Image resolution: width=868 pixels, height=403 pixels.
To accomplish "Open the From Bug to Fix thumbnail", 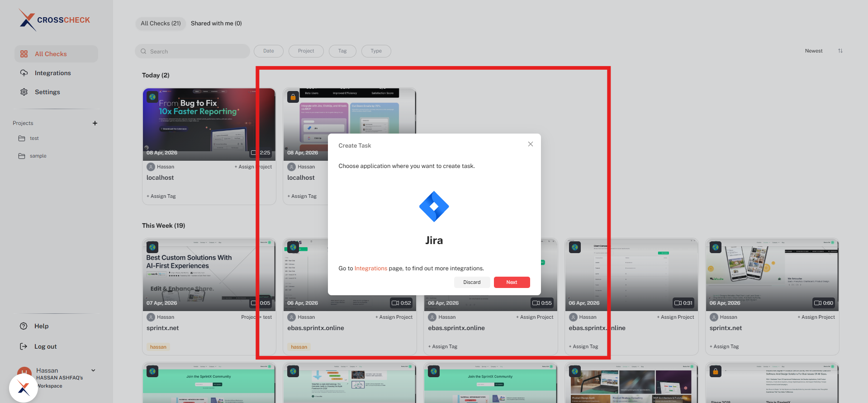I will coord(209,125).
